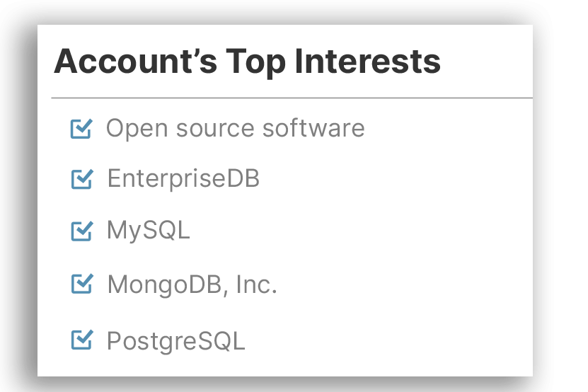Toggle the Open source software checkbox
588x392 pixels.
tap(81, 129)
